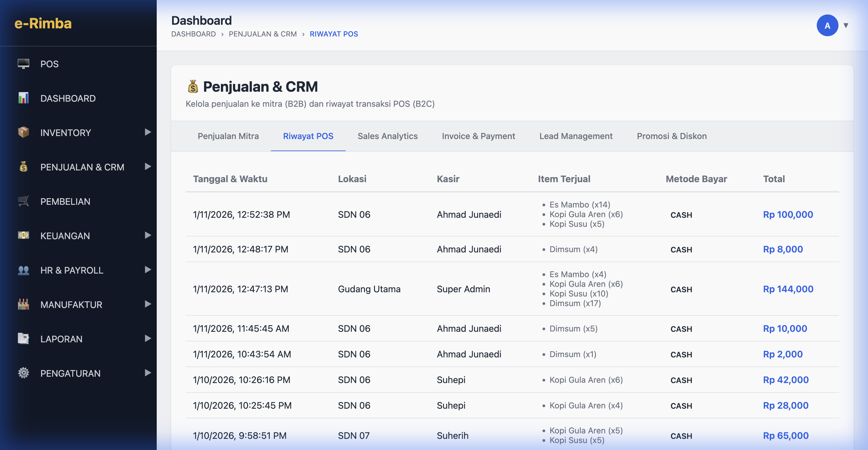868x450 pixels.
Task: Expand the Laporan submenu arrow
Action: pyautogui.click(x=148, y=338)
